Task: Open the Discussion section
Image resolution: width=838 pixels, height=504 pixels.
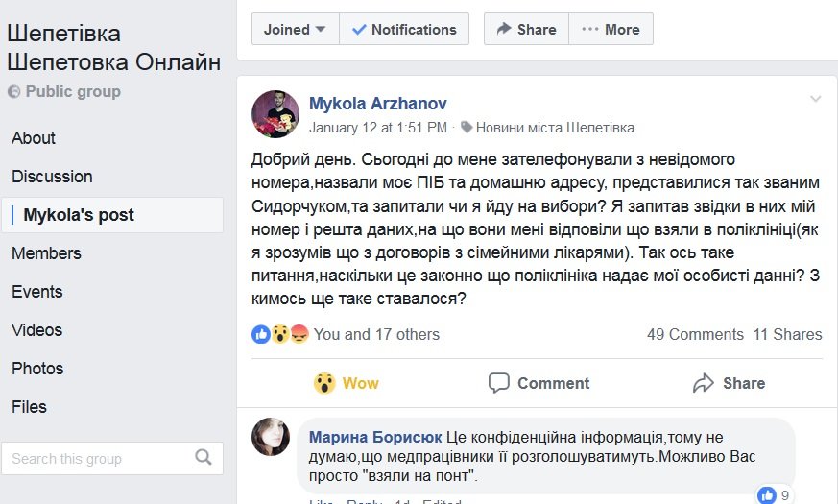Action: pyautogui.click(x=52, y=177)
